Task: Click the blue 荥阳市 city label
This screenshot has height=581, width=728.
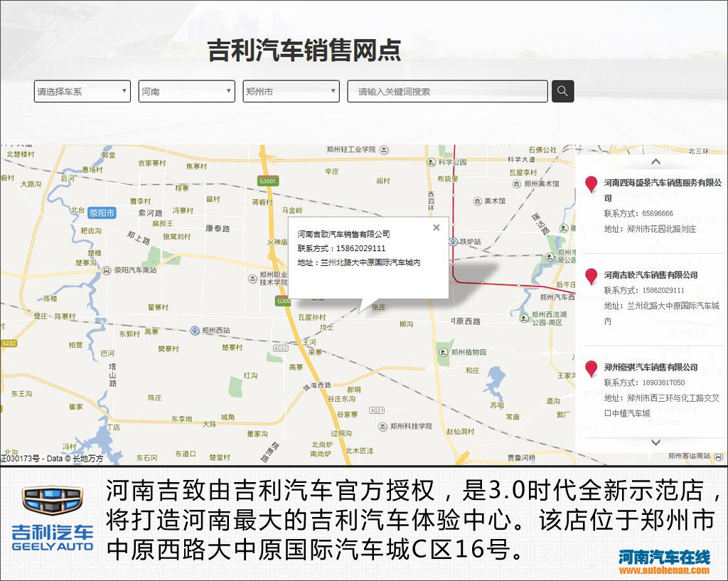Action: [x=102, y=213]
